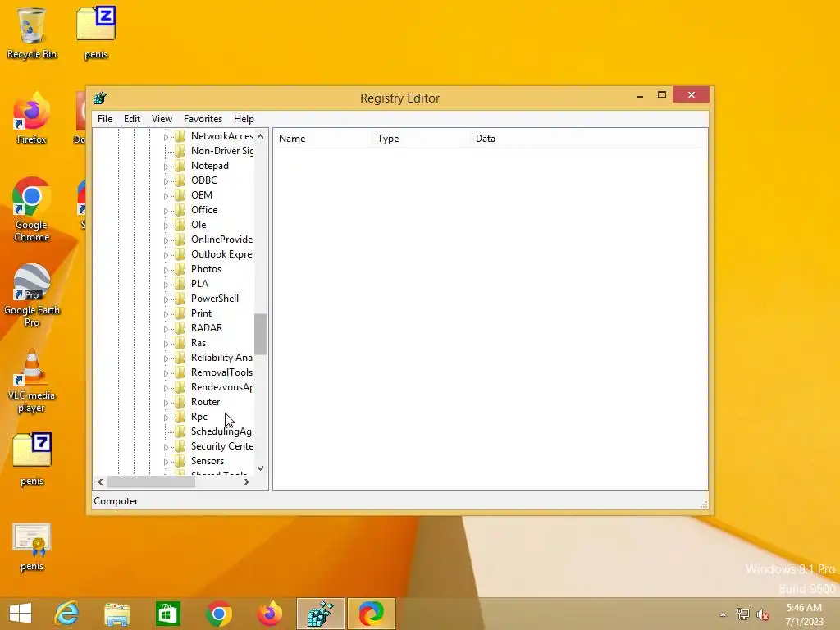The image size is (840, 630).
Task: Select the OnlineProviders key label
Action: (221, 240)
